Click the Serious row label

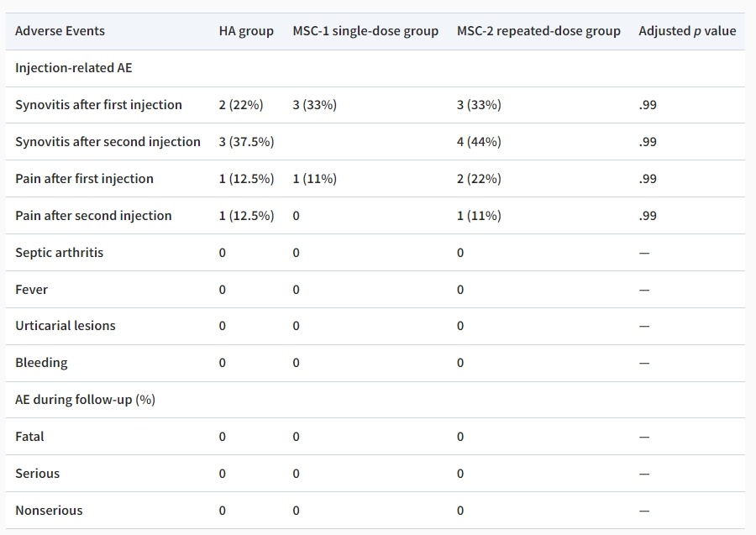click(37, 474)
